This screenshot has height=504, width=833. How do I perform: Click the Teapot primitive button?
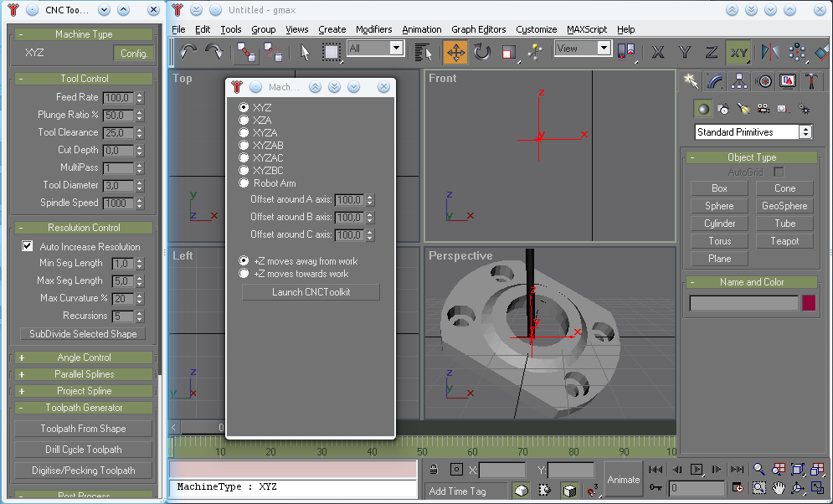(784, 241)
